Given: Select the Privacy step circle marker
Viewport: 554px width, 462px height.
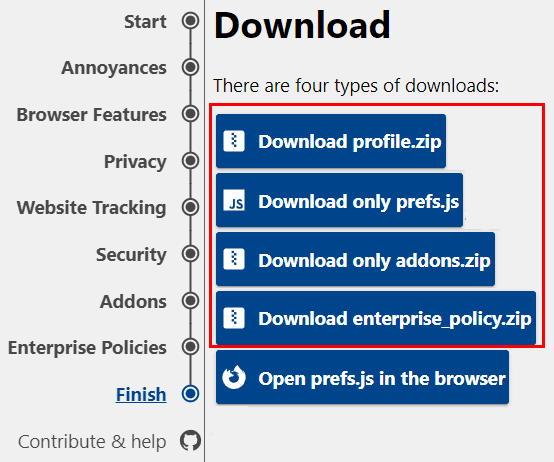Looking at the screenshot, I should (190, 161).
